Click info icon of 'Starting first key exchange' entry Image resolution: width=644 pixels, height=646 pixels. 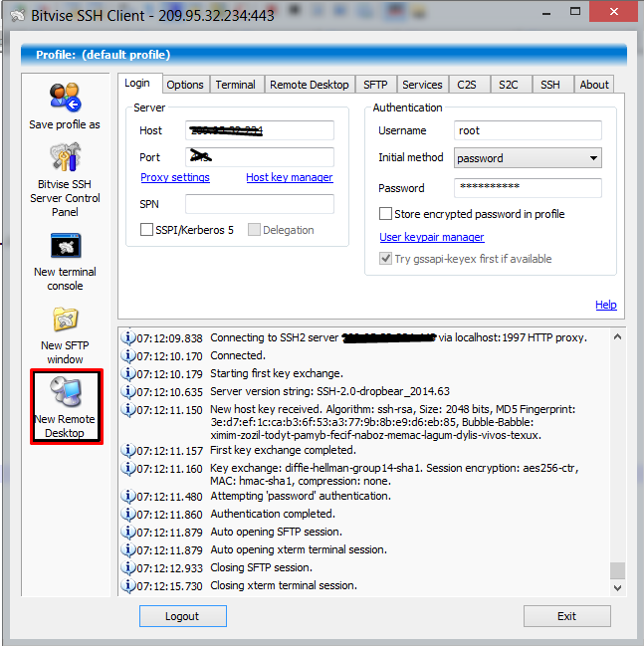click(128, 373)
